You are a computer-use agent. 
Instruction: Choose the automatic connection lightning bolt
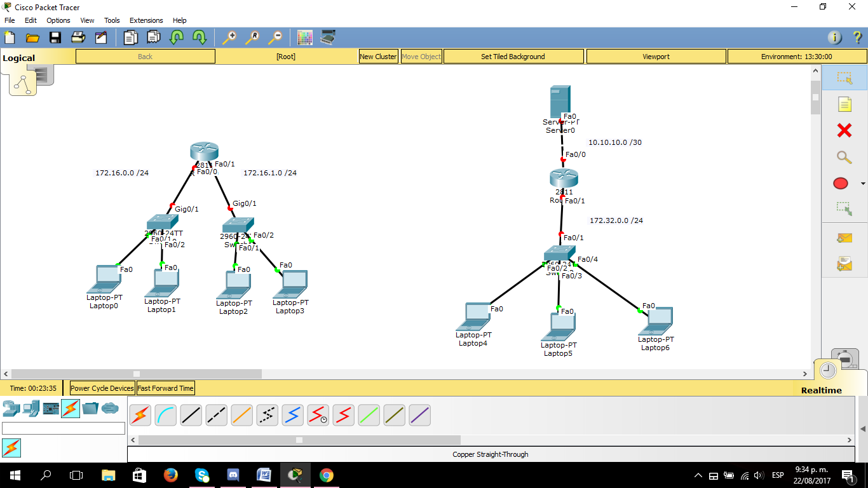click(x=140, y=415)
